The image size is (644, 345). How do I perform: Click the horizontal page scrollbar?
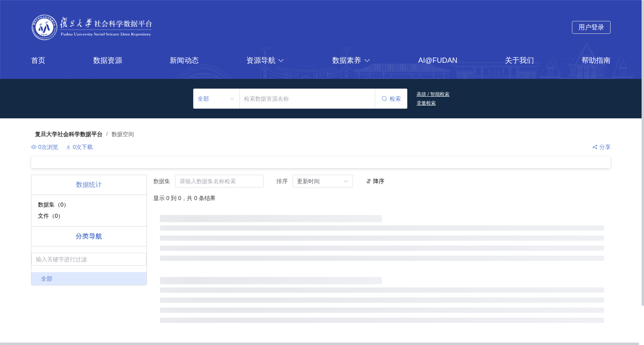point(320,344)
